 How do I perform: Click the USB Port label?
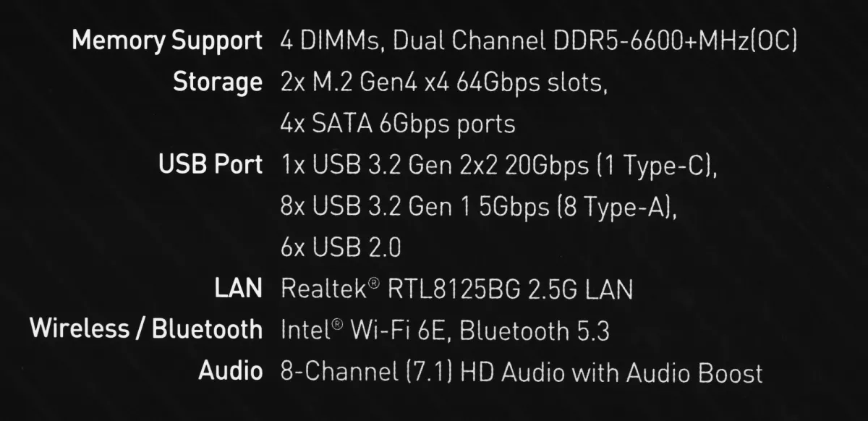pos(210,165)
